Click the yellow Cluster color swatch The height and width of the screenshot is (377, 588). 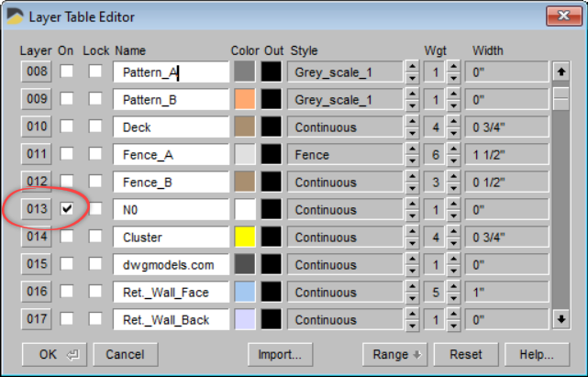coord(244,238)
